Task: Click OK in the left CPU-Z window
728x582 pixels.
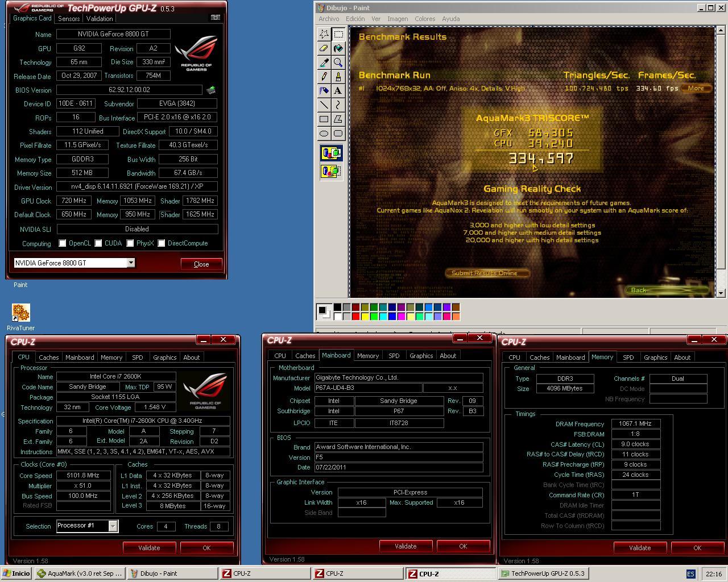Action: pos(206,548)
